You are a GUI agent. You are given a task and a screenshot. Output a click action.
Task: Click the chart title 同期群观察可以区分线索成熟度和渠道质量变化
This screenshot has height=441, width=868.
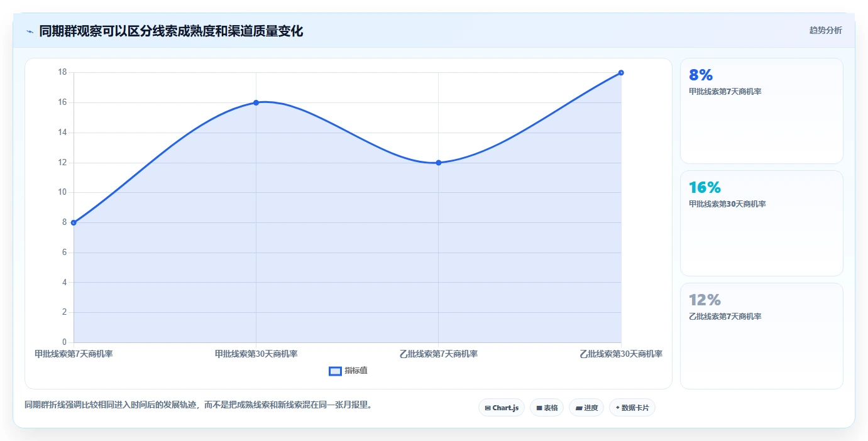171,31
